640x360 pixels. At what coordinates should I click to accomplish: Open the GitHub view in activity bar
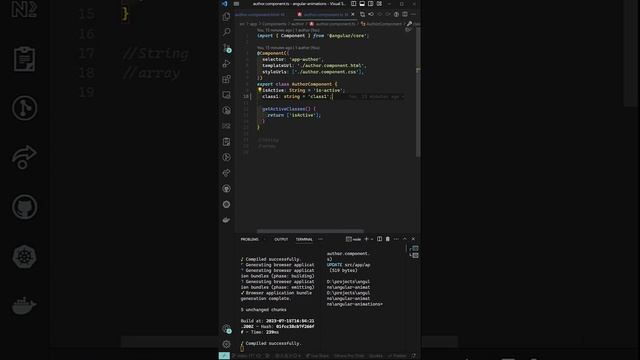[x=227, y=189]
